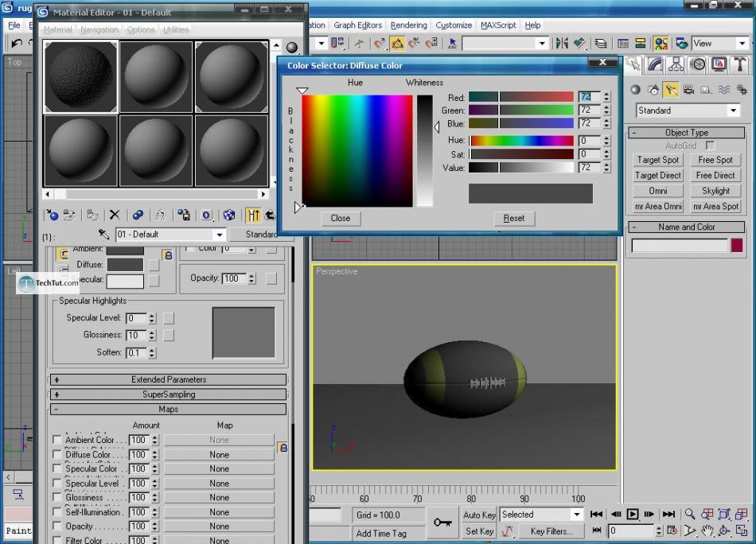Viewport: 756px width, 544px height.
Task: Click the Red slider in Color Selector
Action: [521, 97]
